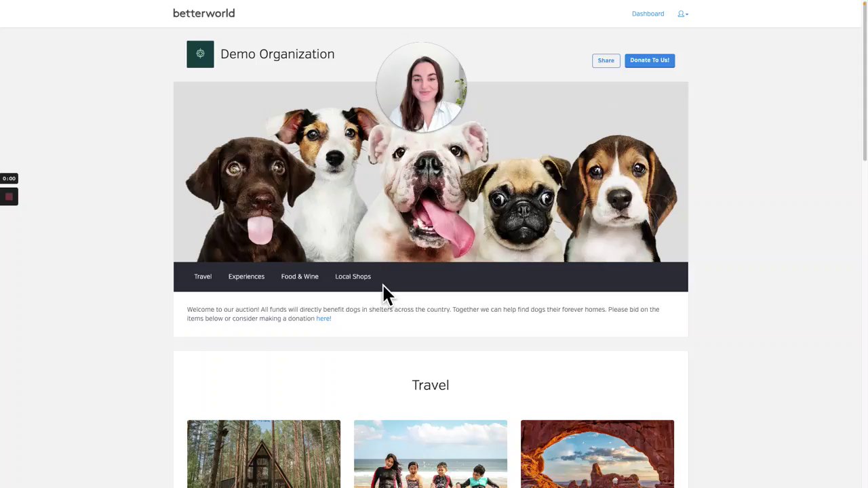Open the A-frame cabin auction item thumbnail
The width and height of the screenshot is (868, 488).
(264, 454)
